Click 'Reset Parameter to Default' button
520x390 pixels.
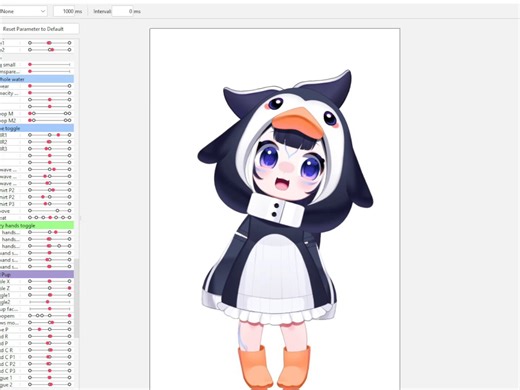(39, 29)
